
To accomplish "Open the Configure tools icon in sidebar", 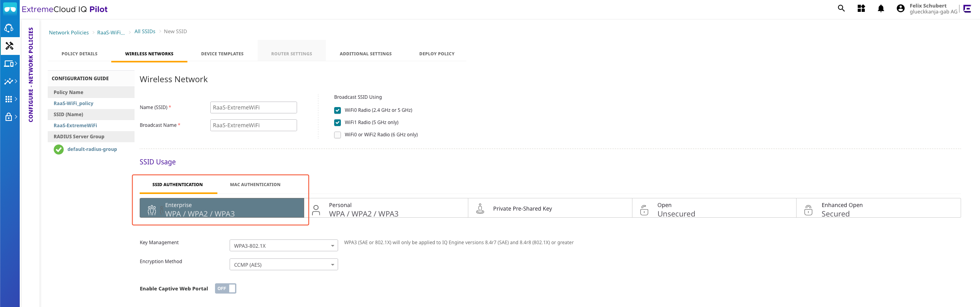I will pyautogui.click(x=9, y=46).
